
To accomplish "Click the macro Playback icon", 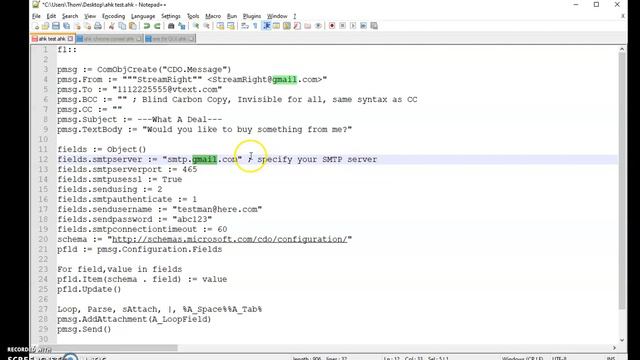I will (353, 26).
